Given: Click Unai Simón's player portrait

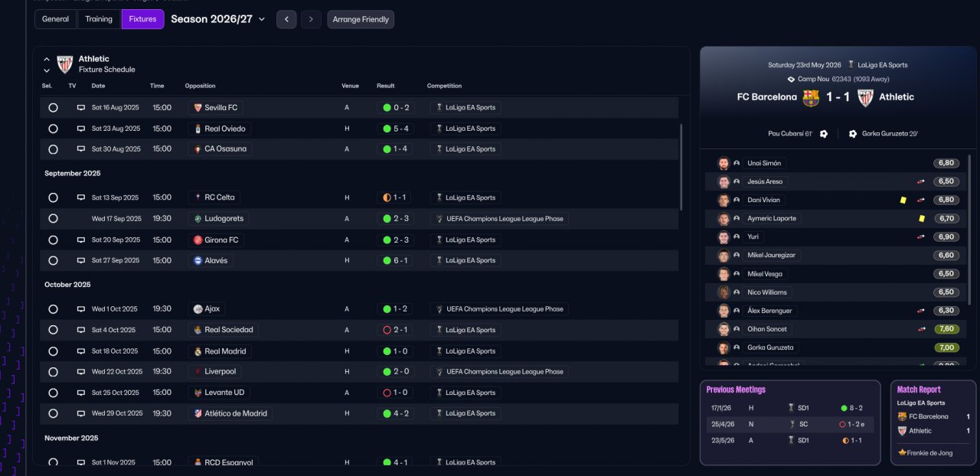Looking at the screenshot, I should pos(724,163).
